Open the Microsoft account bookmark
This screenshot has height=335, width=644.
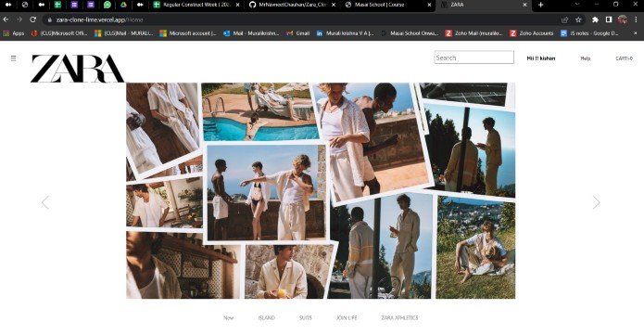click(188, 33)
